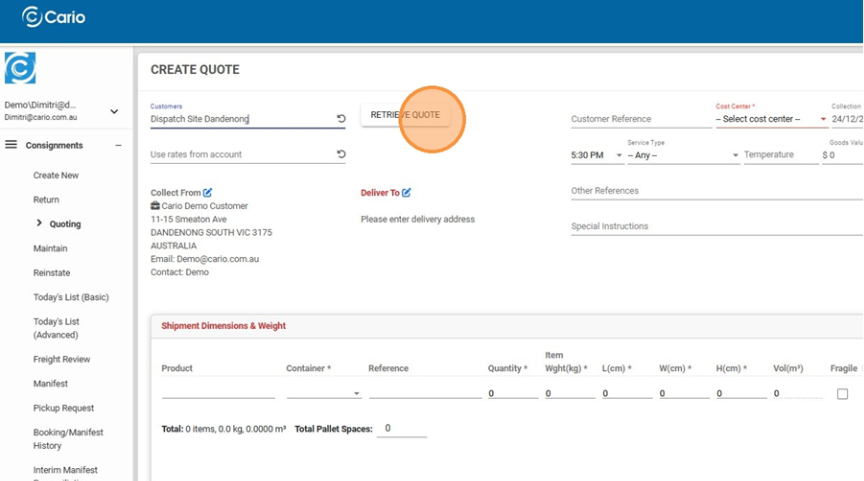Open Pickup Request in sidebar
864x481 pixels.
click(63, 408)
